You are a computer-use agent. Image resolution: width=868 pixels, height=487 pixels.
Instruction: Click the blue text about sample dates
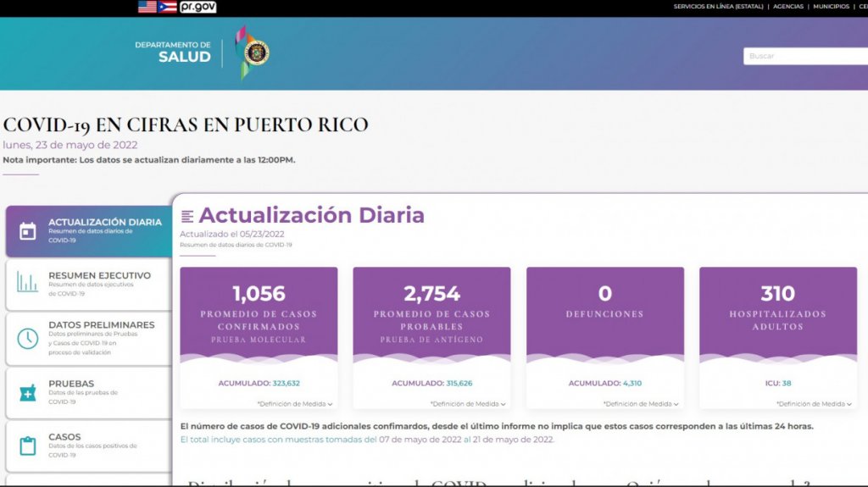pos(367,440)
